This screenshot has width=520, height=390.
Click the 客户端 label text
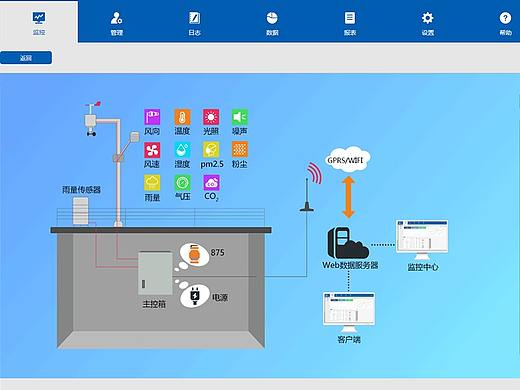tap(349, 340)
